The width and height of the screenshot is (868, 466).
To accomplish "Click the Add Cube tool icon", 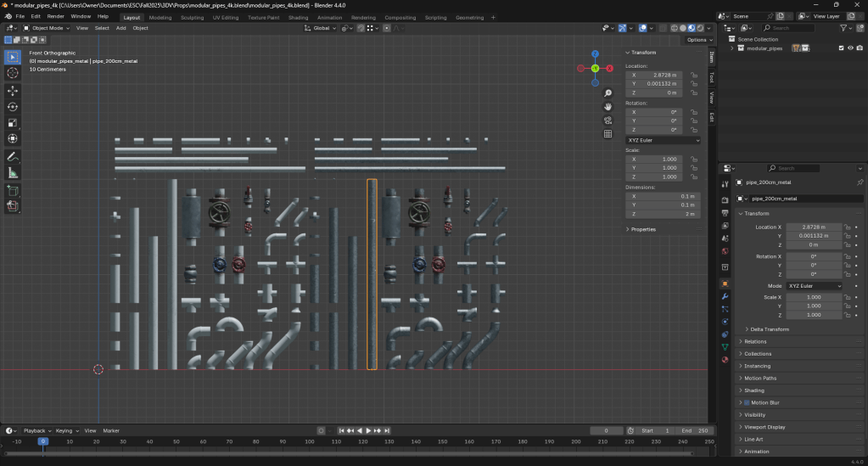I will click(x=13, y=189).
